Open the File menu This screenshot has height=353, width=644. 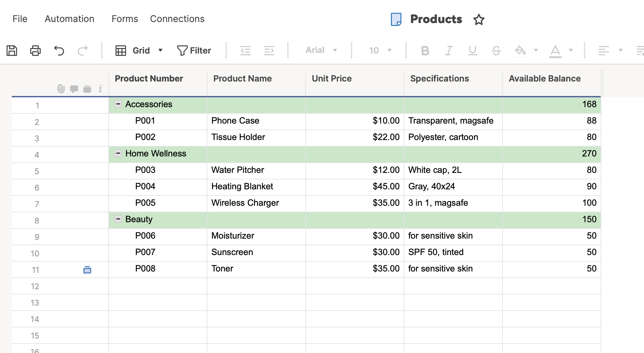coord(20,19)
